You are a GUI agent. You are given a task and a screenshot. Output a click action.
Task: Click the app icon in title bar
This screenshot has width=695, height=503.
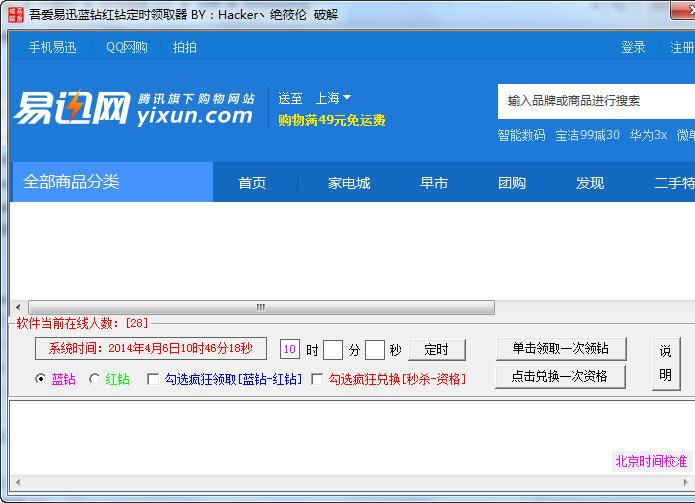pyautogui.click(x=14, y=15)
